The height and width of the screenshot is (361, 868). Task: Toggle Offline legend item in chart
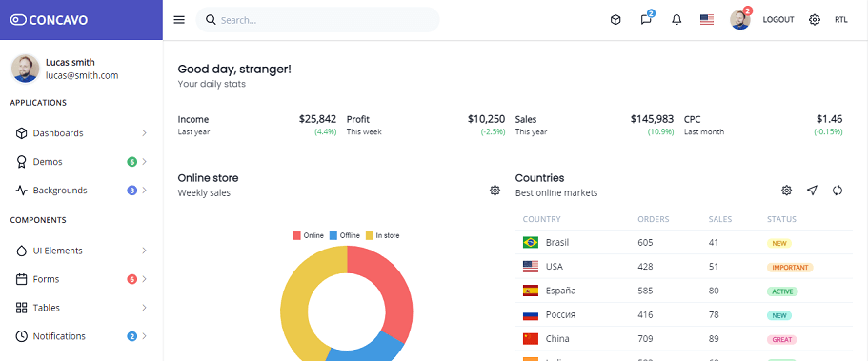pos(344,236)
